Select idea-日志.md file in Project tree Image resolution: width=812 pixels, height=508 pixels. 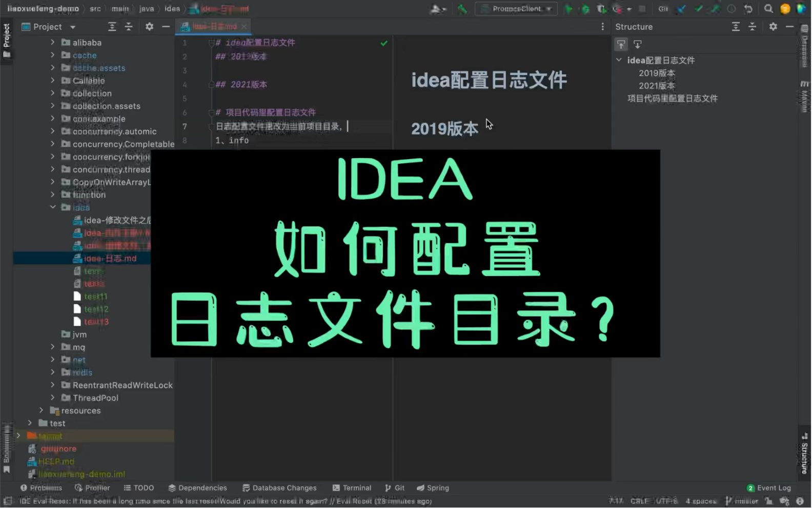110,258
